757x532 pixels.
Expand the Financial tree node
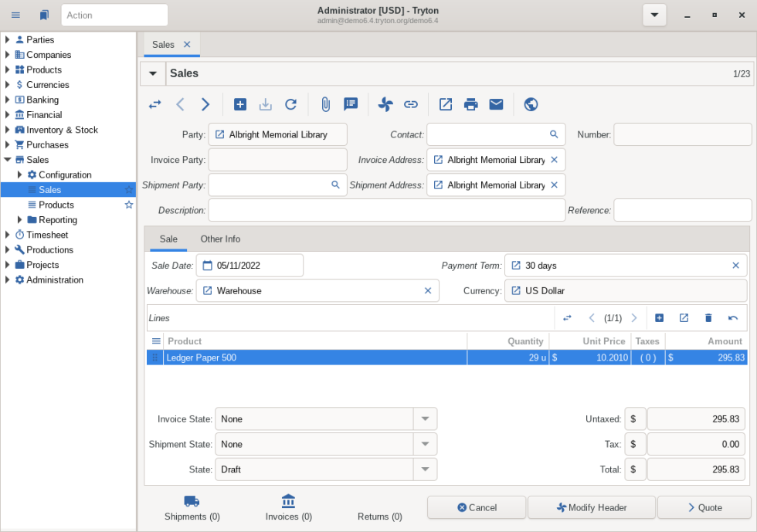[8, 115]
